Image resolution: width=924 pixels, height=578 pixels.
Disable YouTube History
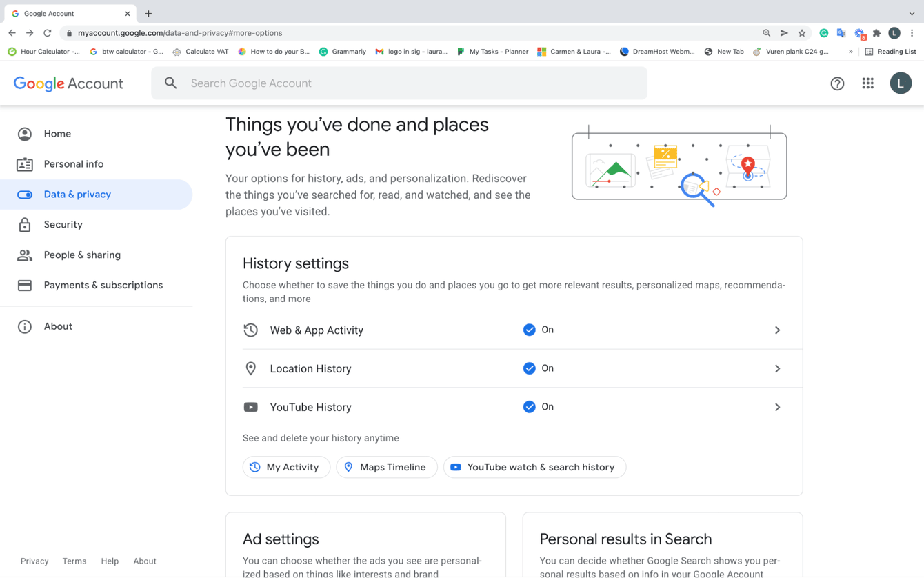(530, 407)
